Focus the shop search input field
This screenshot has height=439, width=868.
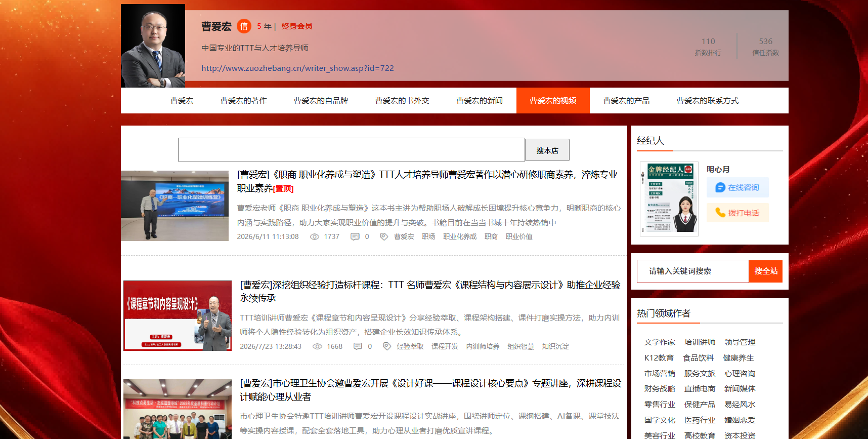[352, 150]
